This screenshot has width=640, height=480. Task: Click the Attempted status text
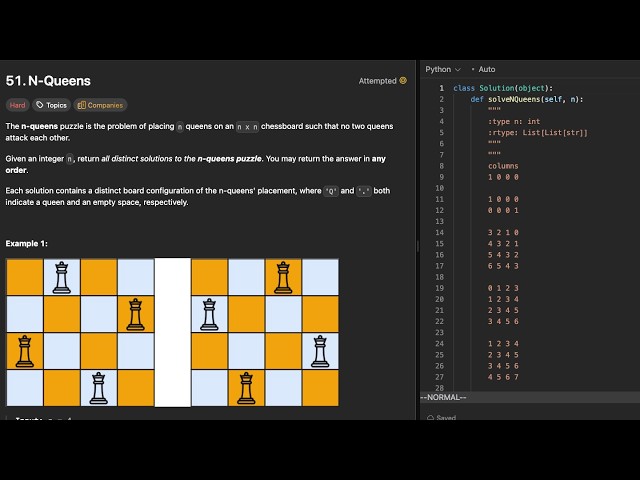378,81
